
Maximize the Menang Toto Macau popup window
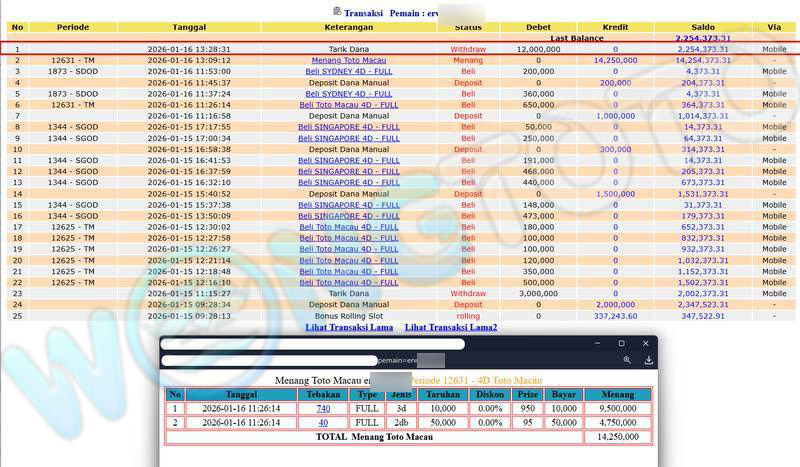click(620, 343)
